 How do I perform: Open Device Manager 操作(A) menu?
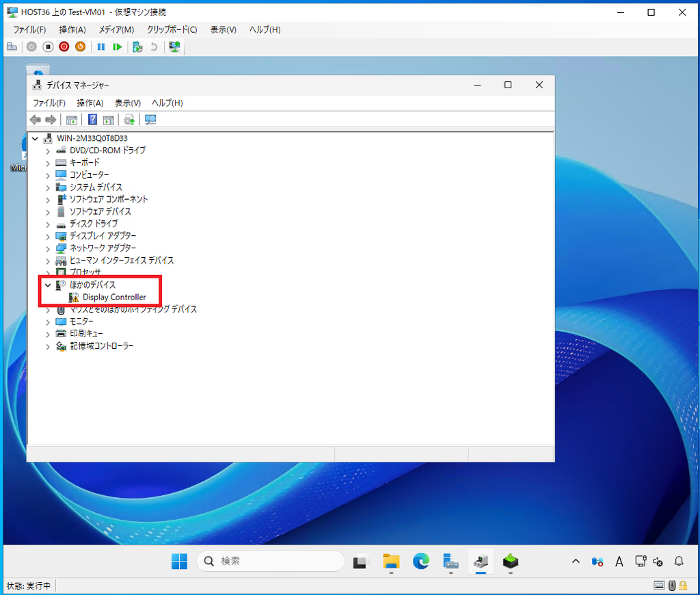pos(90,103)
